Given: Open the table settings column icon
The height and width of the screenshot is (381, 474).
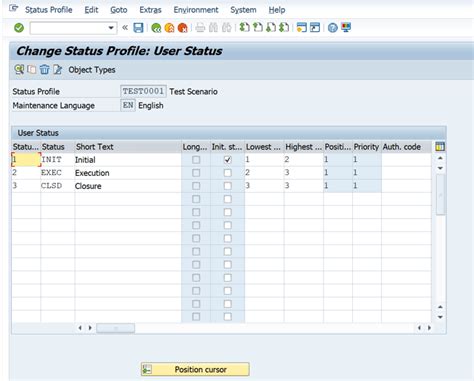Looking at the screenshot, I should click(440, 146).
